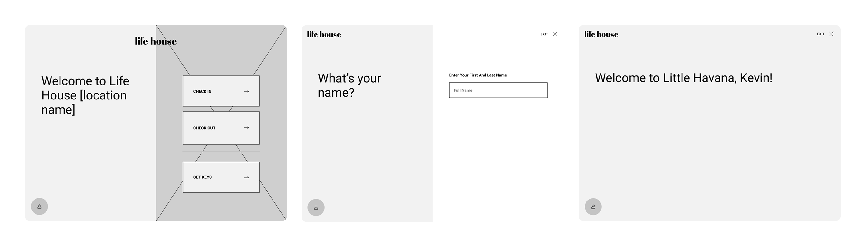This screenshot has width=868, height=247.
Task: Click the arrow icon in CHECK IN
Action: coord(246,91)
